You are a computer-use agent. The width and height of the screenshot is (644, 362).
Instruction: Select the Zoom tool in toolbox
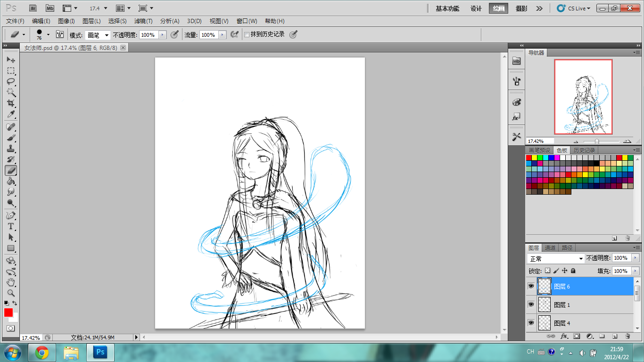(11, 293)
